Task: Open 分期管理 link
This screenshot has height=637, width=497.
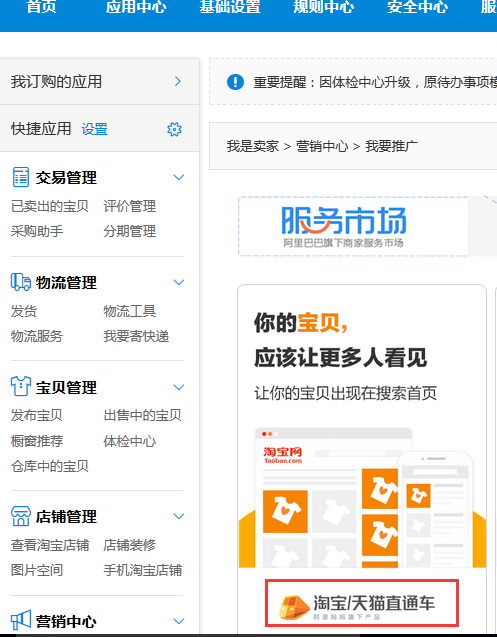Action: tap(129, 231)
